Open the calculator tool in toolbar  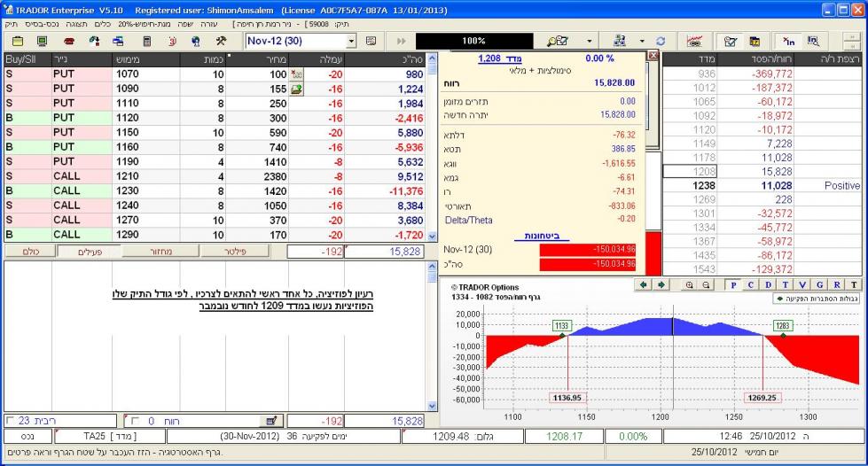[147, 42]
